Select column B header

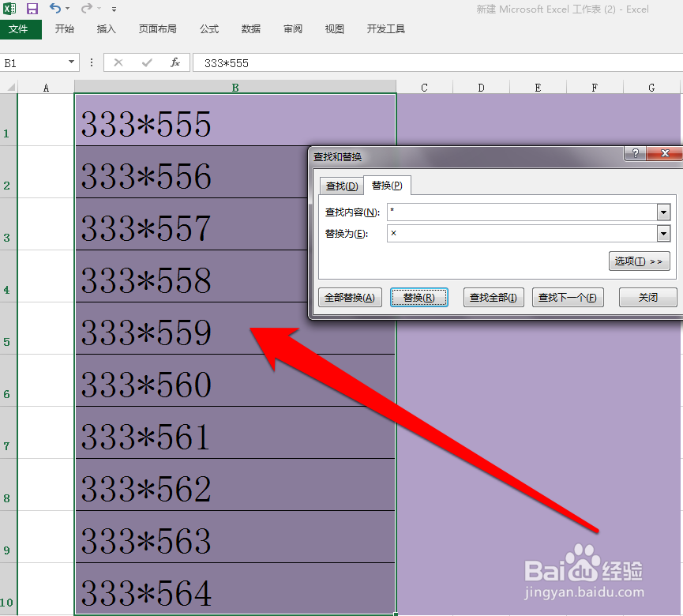(x=235, y=88)
